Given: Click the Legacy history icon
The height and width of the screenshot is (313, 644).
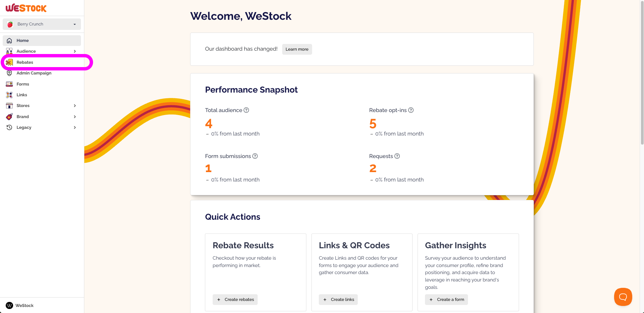Looking at the screenshot, I should click(9, 127).
